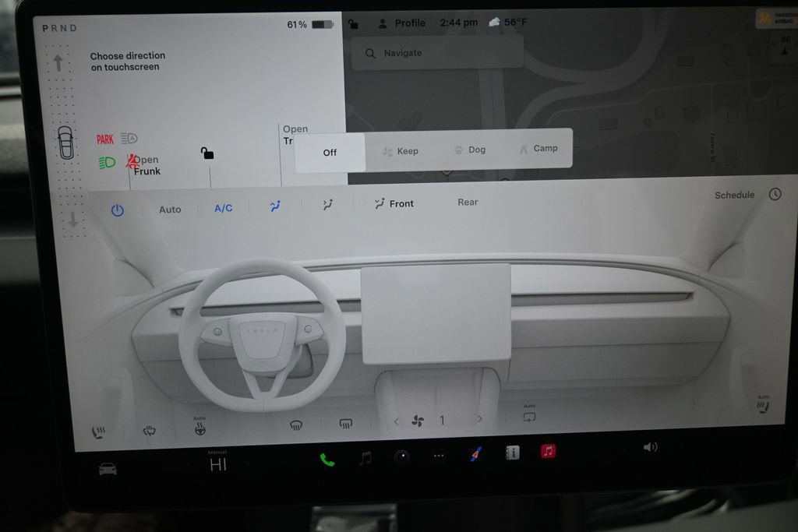This screenshot has width=798, height=532.
Task: Enable Auto climate mode
Action: [x=170, y=209]
